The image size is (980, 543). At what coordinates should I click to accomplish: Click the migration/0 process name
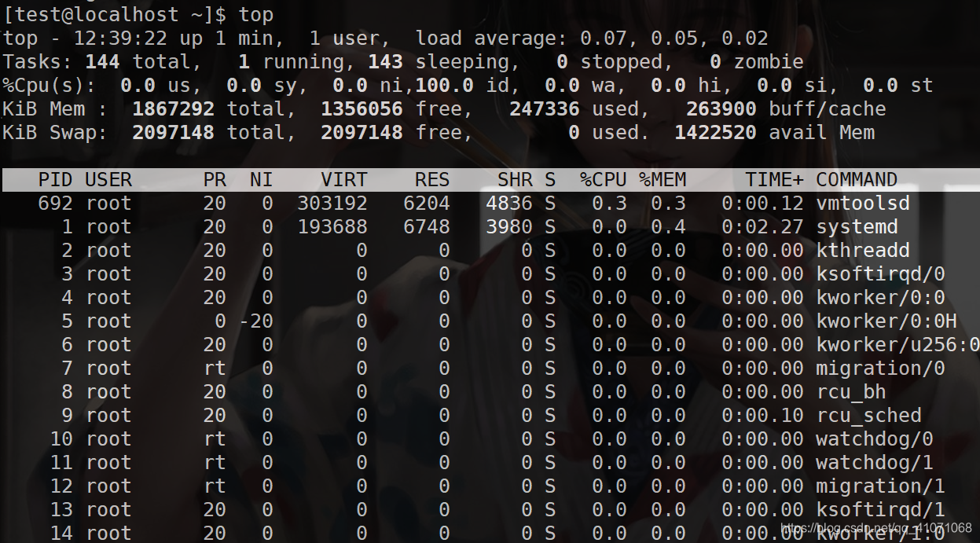pyautogui.click(x=880, y=369)
